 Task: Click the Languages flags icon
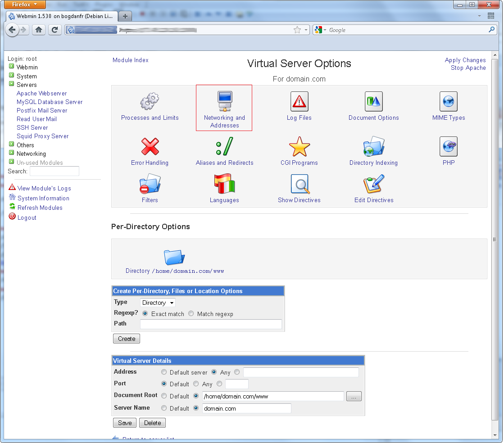[x=224, y=184]
